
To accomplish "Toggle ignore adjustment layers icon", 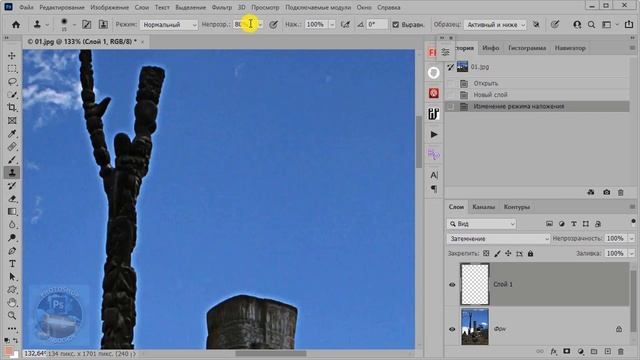I will point(536,24).
